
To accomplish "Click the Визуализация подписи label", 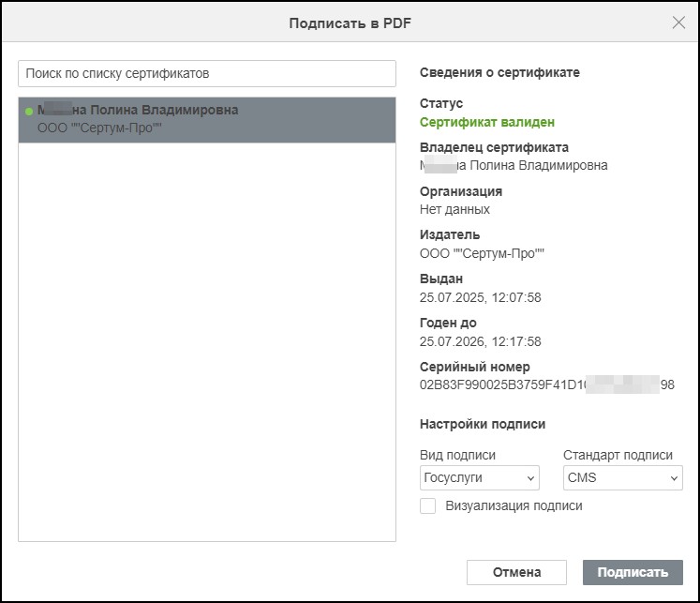I will pyautogui.click(x=514, y=505).
